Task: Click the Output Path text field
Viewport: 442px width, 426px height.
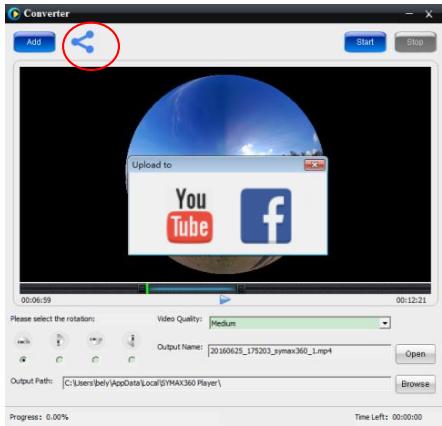Action: pos(227,383)
